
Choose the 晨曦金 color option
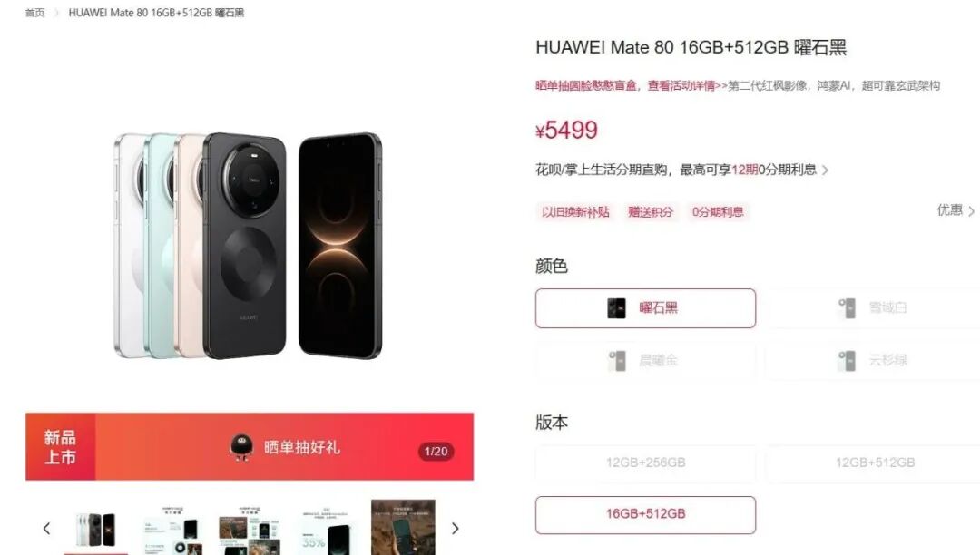pos(645,360)
